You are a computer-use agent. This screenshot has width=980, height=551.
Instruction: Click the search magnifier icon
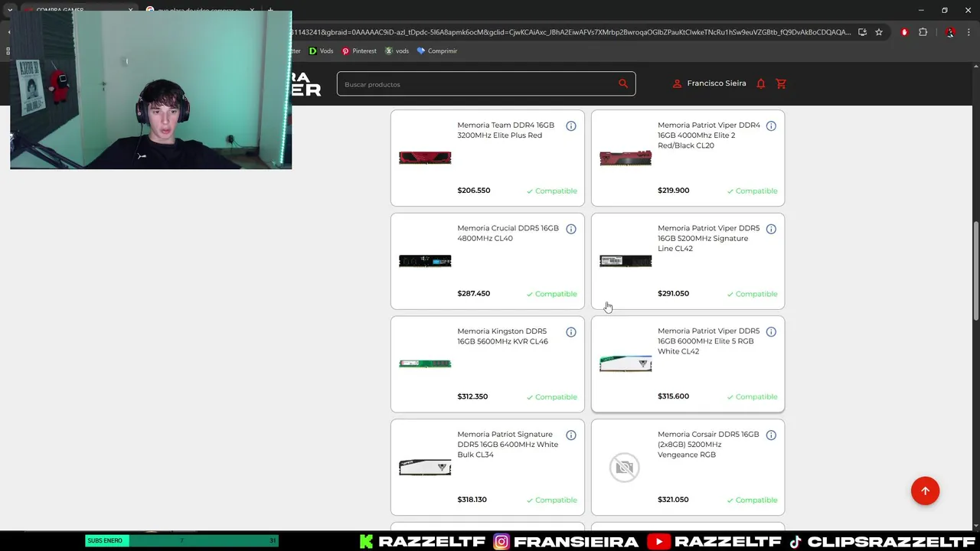point(623,83)
